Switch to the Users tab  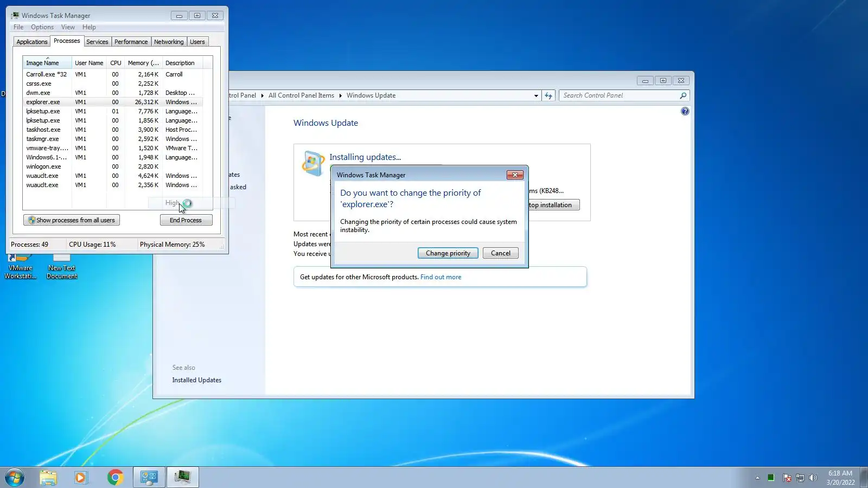point(197,42)
